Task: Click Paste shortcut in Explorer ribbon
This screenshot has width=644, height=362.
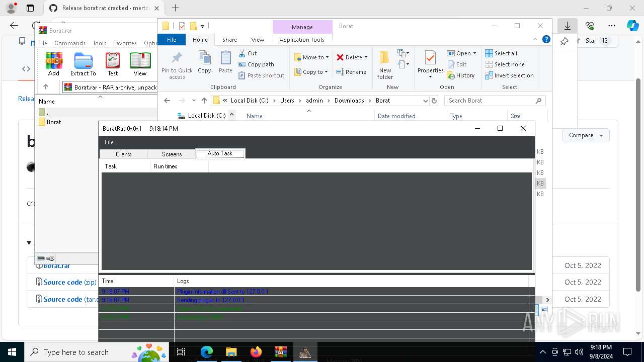Action: (261, 75)
